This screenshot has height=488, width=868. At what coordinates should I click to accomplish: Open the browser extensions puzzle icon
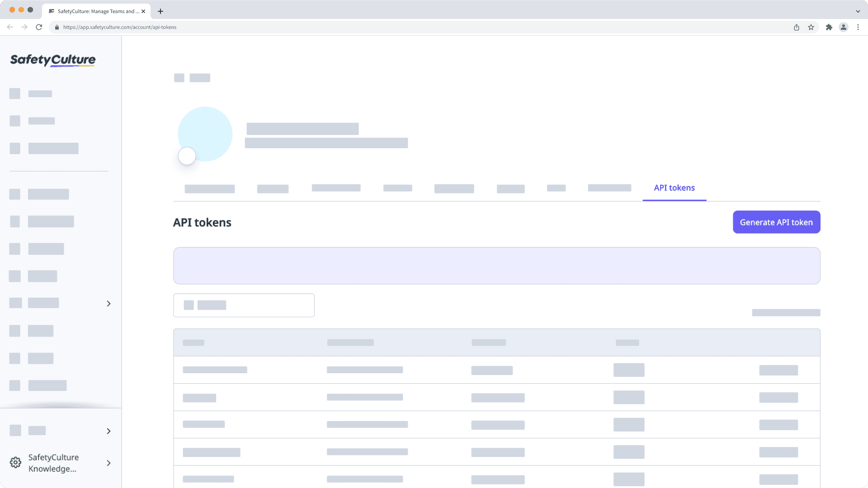coord(830,27)
